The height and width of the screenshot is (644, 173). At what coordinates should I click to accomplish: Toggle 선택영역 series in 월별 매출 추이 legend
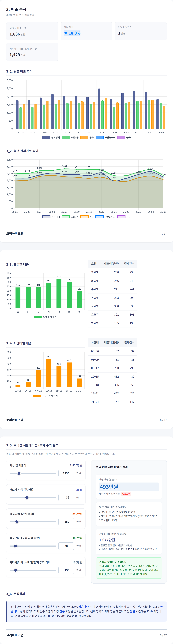click(x=51, y=137)
